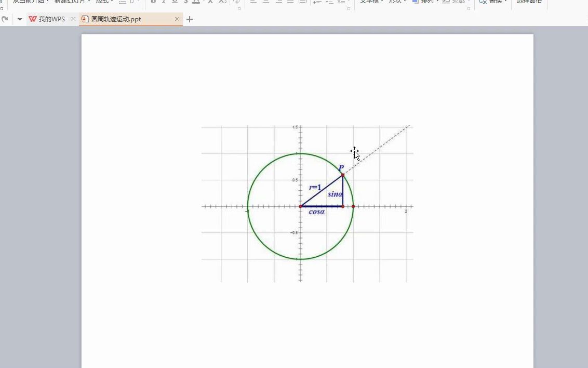Select the red point at the triangle's right angle
This screenshot has width=588, height=368.
(343, 206)
